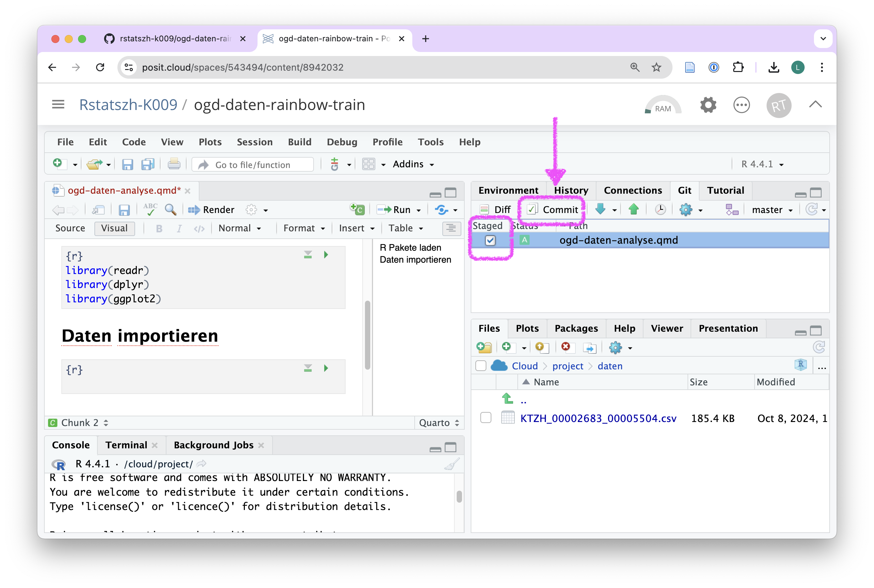Open the Chunk 2 navigation selector
This screenshot has width=874, height=588.
click(84, 423)
